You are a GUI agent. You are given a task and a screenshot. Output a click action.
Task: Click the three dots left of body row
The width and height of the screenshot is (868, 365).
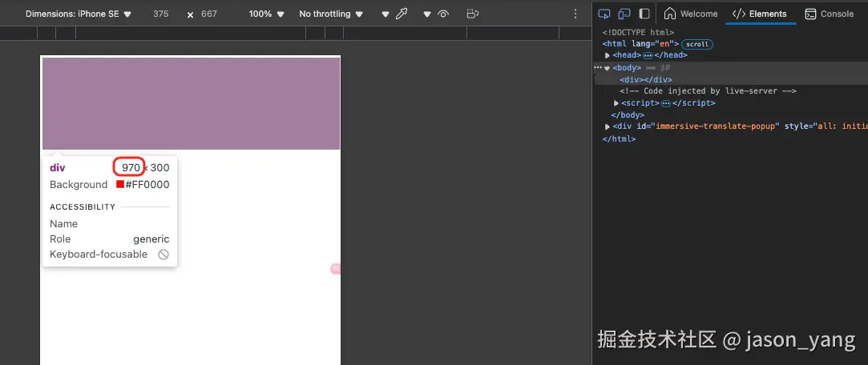pyautogui.click(x=597, y=67)
